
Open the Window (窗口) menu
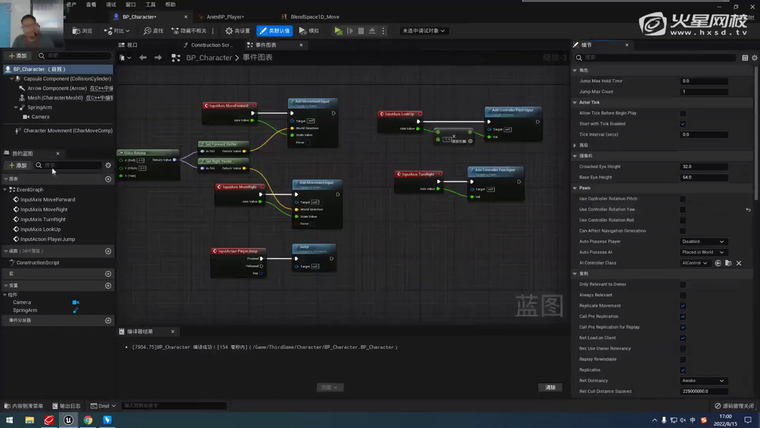[x=131, y=4]
